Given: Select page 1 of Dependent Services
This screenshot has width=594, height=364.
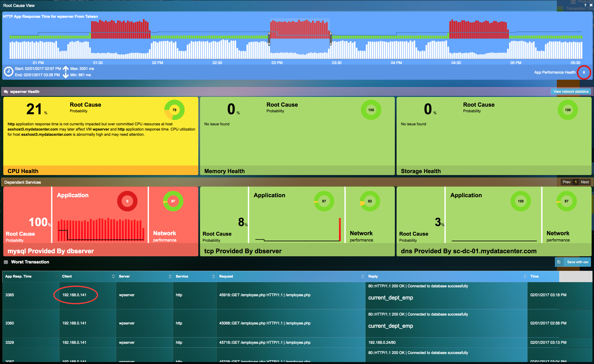Looking at the screenshot, I should [x=576, y=182].
